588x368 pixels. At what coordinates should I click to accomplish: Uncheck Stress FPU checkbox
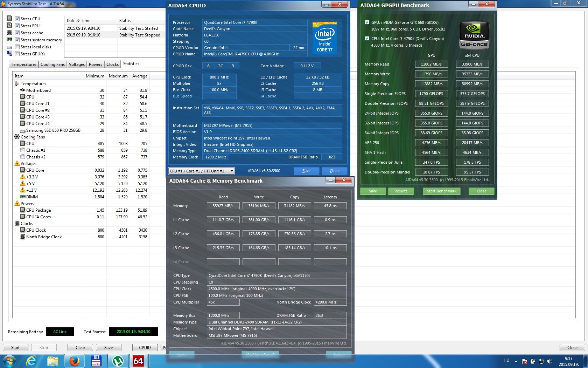(17, 26)
